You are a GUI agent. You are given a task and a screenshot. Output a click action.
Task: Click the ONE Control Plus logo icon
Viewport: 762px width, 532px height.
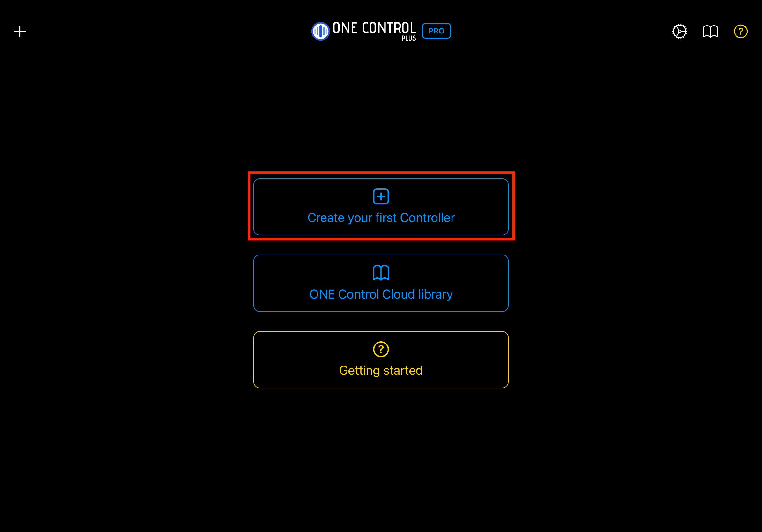(x=320, y=31)
